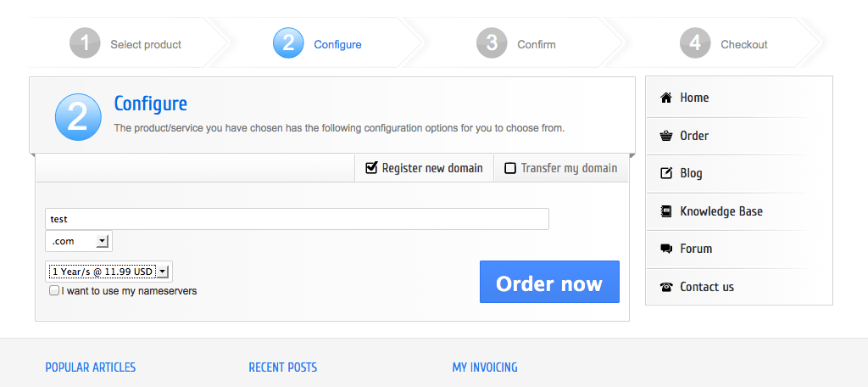Click the Contact us telephone icon
The height and width of the screenshot is (387, 868).
point(665,287)
